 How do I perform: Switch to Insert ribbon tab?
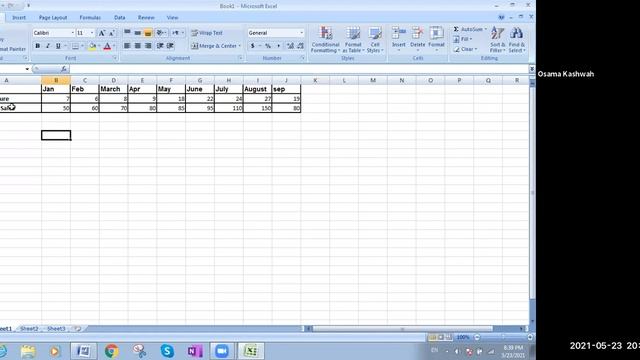(x=19, y=18)
